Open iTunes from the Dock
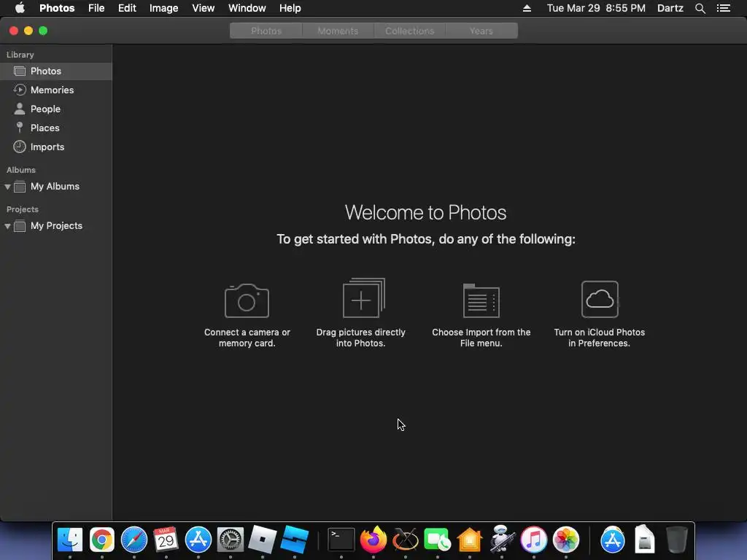The image size is (747, 560). tap(533, 540)
